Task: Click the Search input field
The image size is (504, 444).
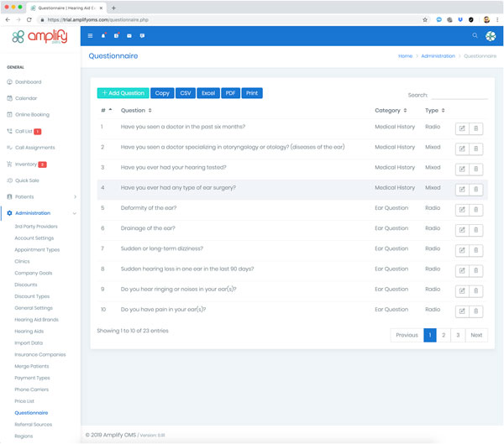Action: pos(459,95)
